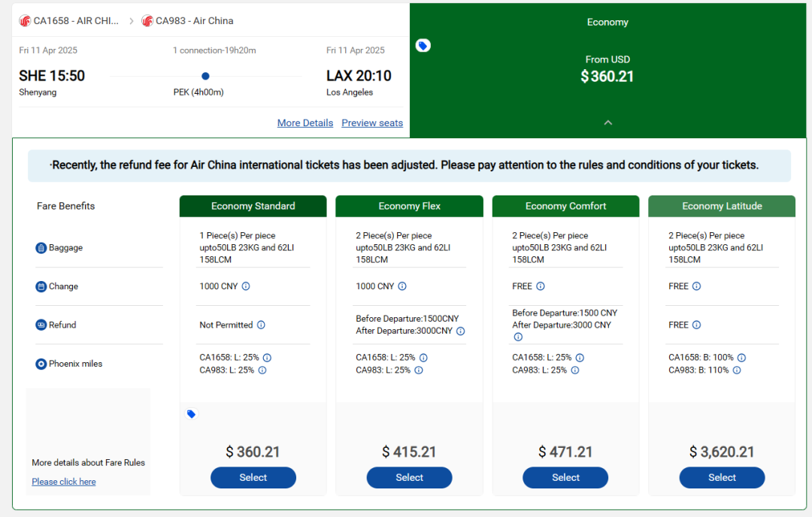
Task: Select the Economy Standard tab header
Action: point(253,206)
